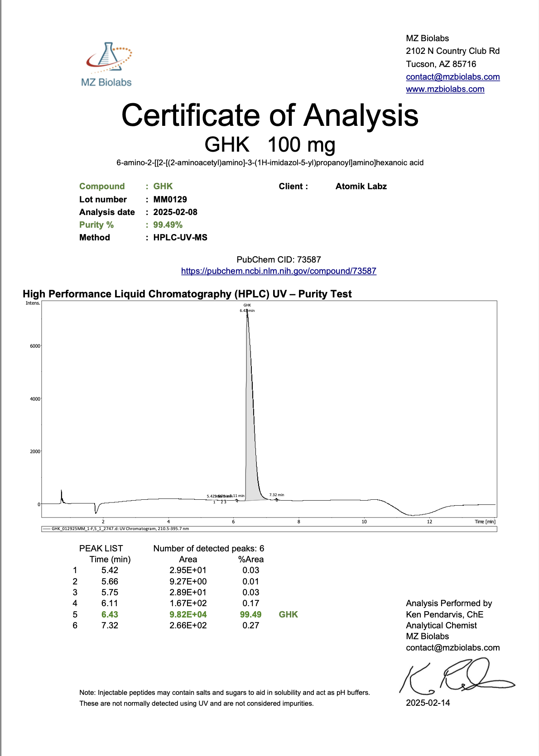Select the "Time (min)" column header
This screenshot has width=539, height=756.
[x=110, y=559]
